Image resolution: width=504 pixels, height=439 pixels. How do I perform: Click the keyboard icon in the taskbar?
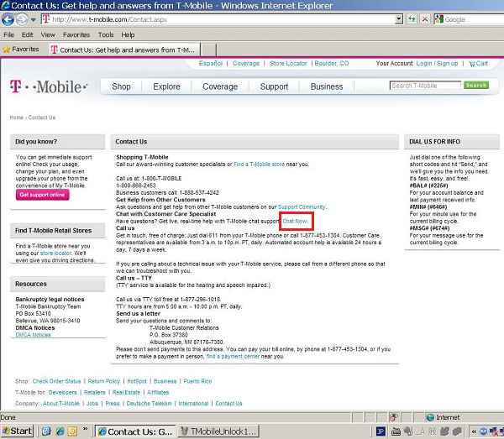(x=396, y=431)
